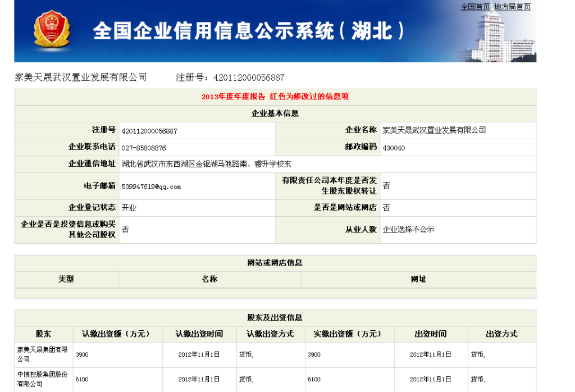Click the 实缴出资额（万元） column header
575x392 pixels.
(x=349, y=334)
